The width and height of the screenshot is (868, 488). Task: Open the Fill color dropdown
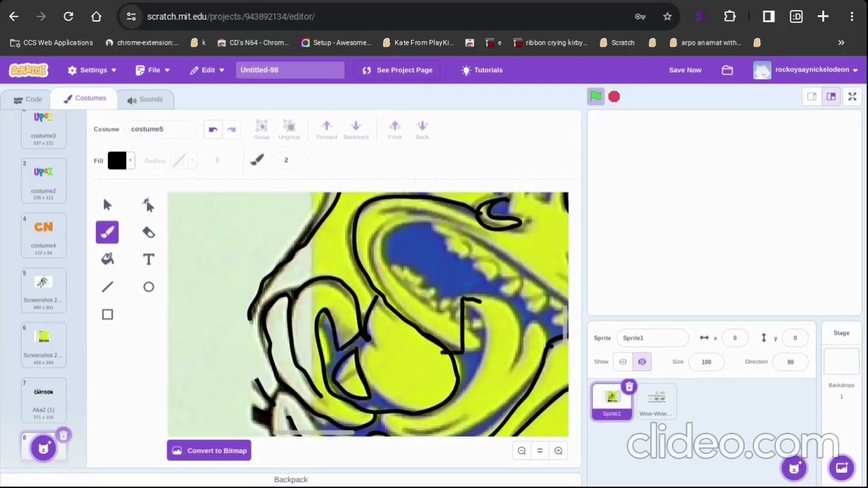tap(121, 161)
